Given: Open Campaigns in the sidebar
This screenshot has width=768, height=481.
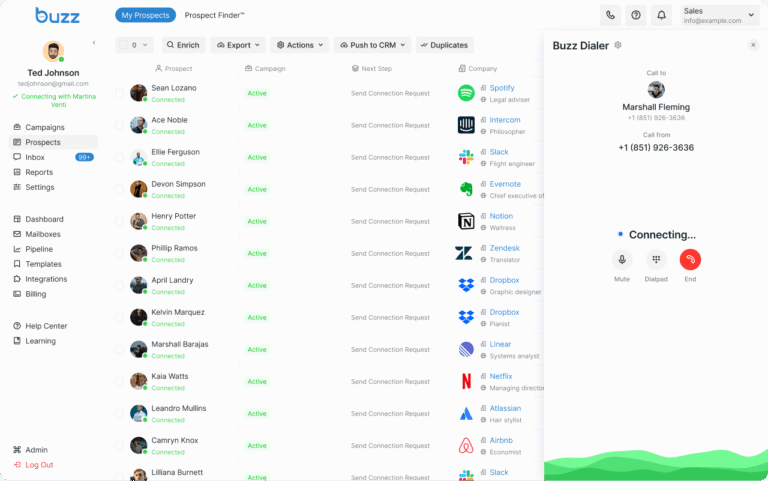Looking at the screenshot, I should pyautogui.click(x=45, y=127).
